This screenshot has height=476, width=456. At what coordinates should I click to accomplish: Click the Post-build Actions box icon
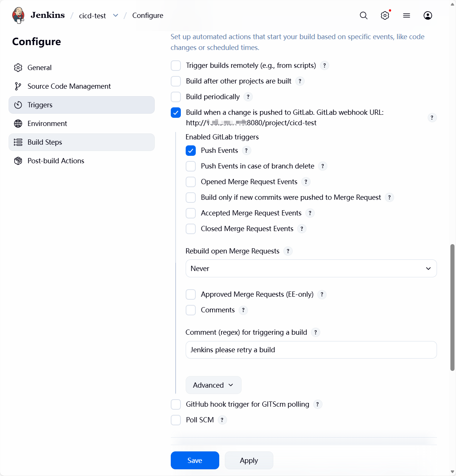click(18, 161)
